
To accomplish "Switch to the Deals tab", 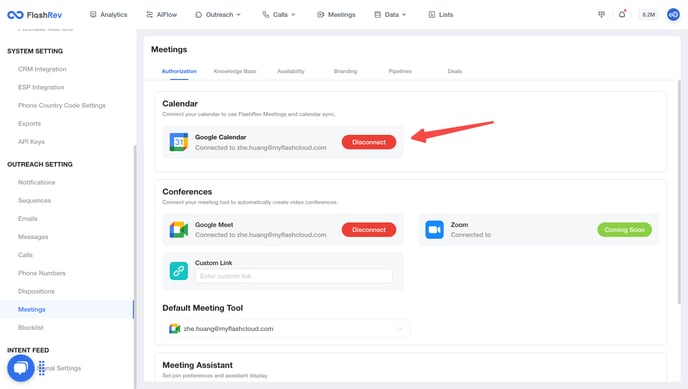I will (455, 71).
